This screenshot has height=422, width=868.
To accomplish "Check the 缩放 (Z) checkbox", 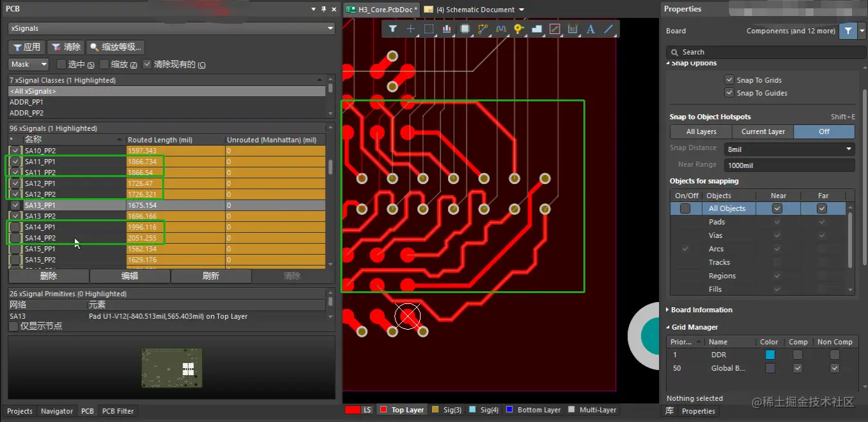I will tap(104, 64).
